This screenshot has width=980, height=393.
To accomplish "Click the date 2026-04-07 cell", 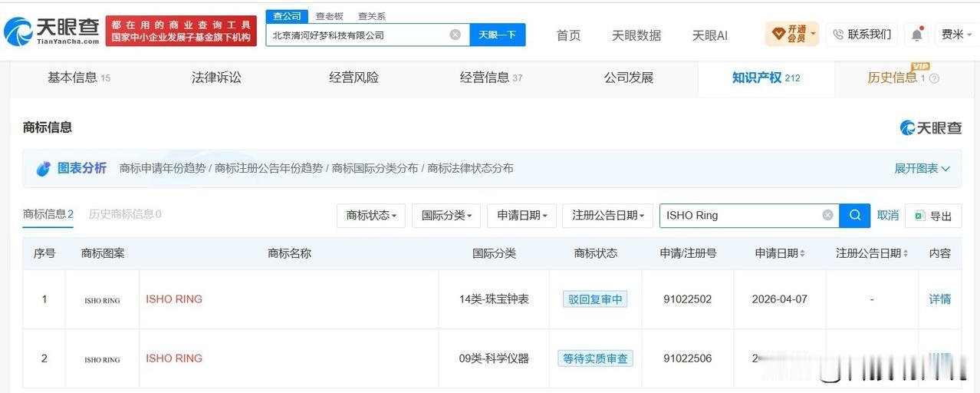I will pyautogui.click(x=780, y=299).
